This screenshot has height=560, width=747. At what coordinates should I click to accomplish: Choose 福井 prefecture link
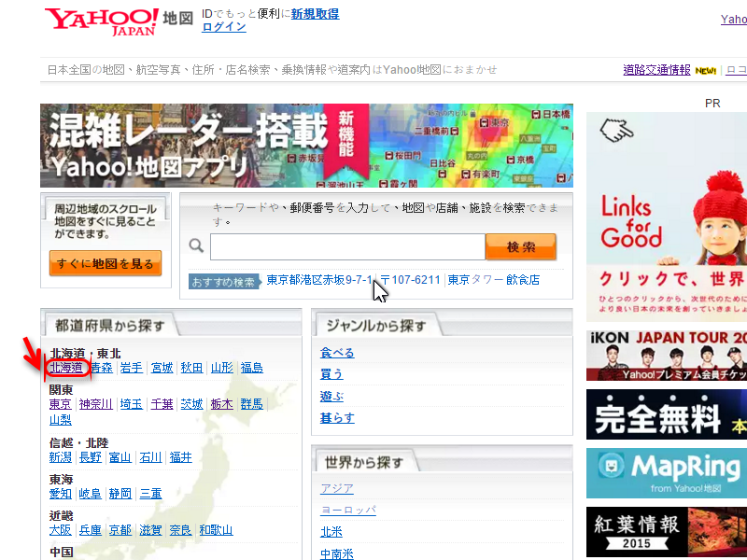(180, 457)
